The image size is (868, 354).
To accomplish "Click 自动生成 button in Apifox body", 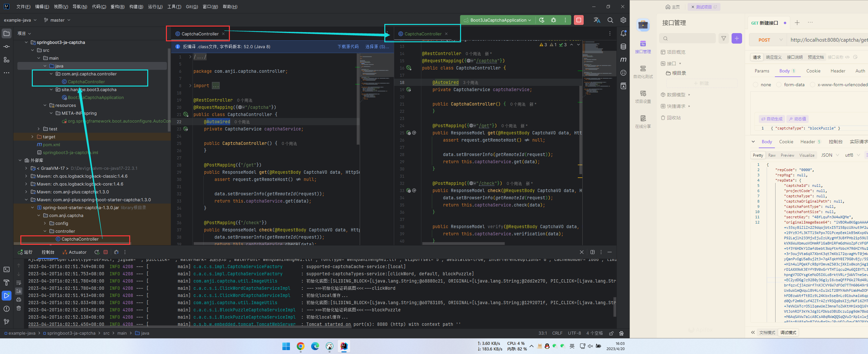I will tap(772, 119).
